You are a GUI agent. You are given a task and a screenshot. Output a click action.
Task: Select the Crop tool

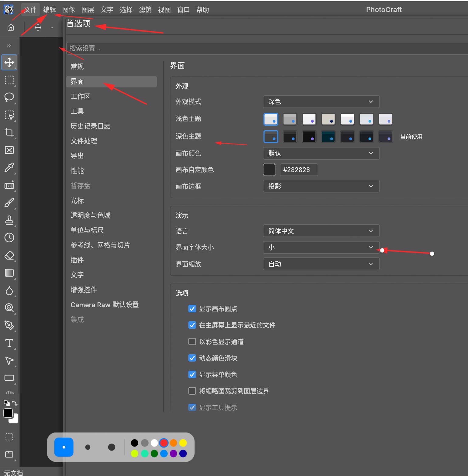(9, 133)
